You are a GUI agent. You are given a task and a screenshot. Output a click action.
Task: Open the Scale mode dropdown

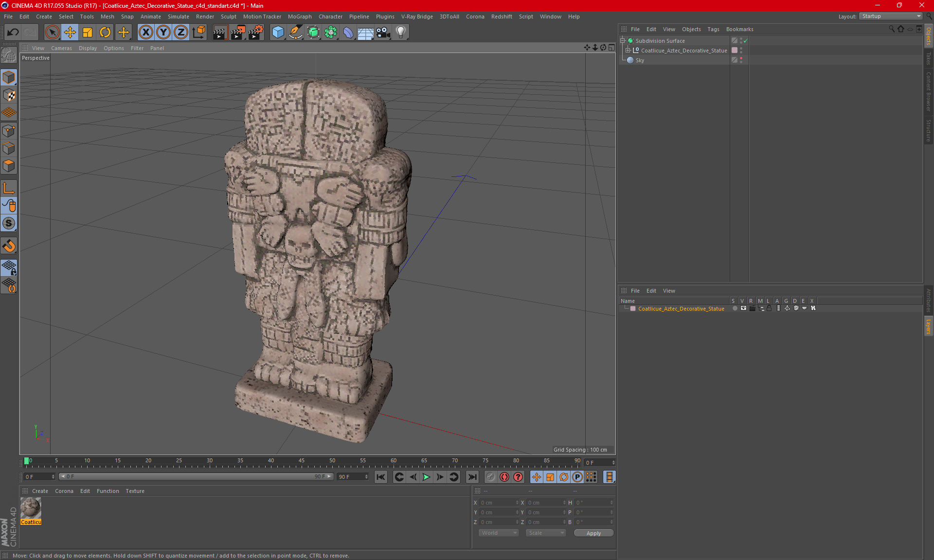tap(546, 533)
